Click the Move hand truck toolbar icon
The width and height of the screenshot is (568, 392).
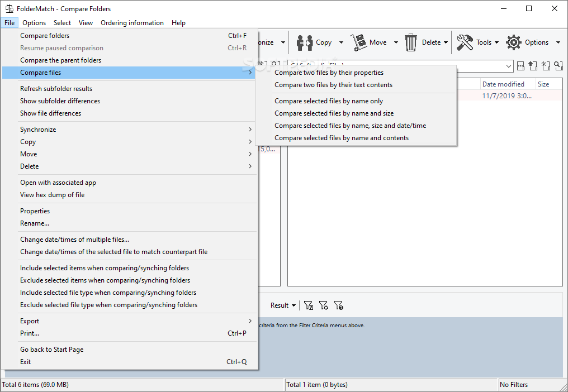point(358,42)
